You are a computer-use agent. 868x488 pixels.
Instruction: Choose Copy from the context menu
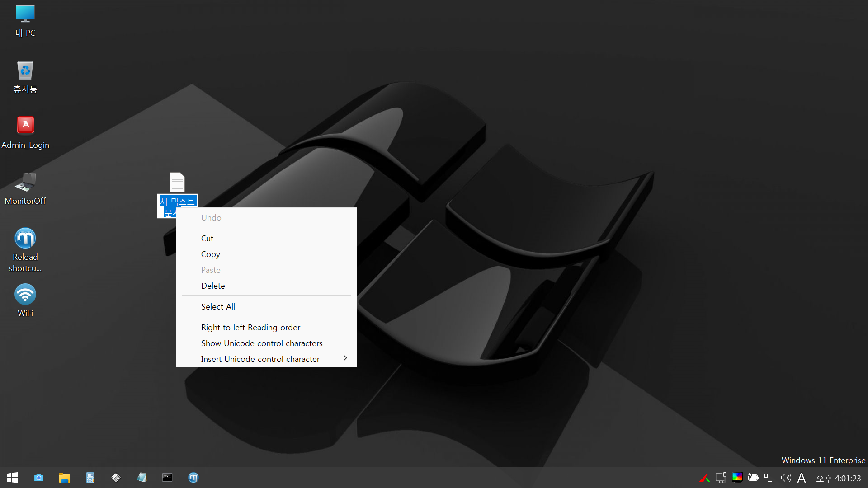[211, 254]
